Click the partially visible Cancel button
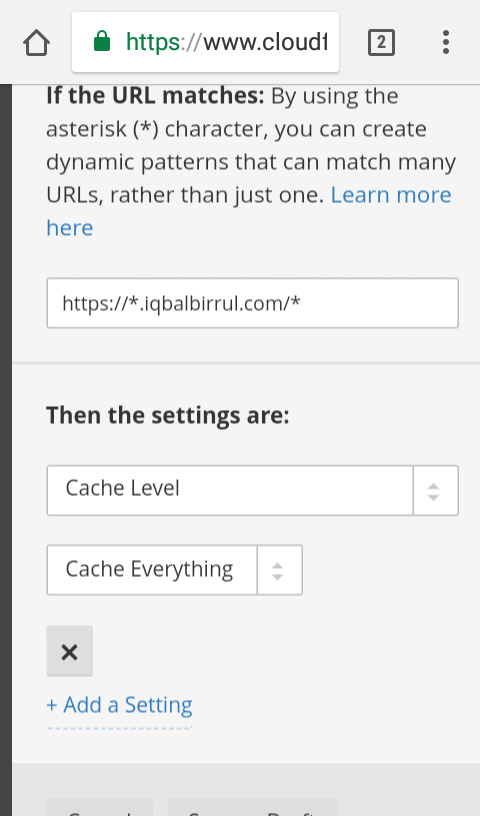 point(100,807)
